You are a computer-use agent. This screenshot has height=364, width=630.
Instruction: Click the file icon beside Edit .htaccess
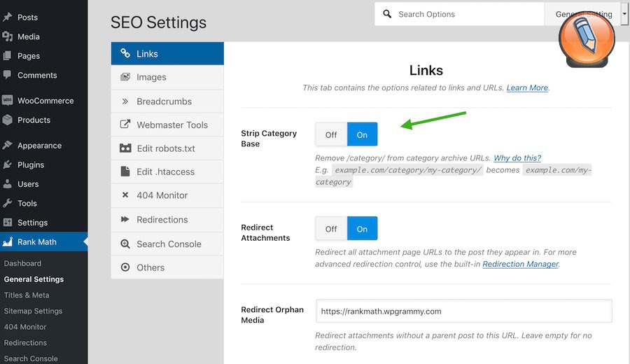click(125, 171)
